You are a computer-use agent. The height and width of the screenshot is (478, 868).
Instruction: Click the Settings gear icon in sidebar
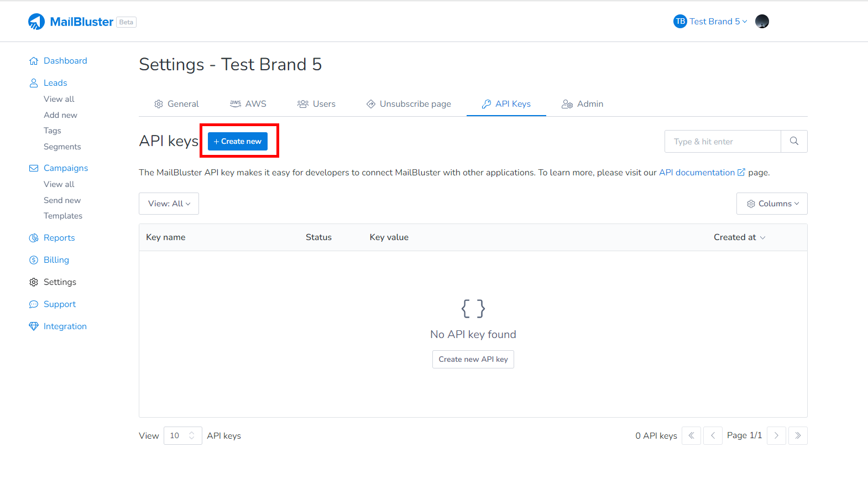coord(34,282)
